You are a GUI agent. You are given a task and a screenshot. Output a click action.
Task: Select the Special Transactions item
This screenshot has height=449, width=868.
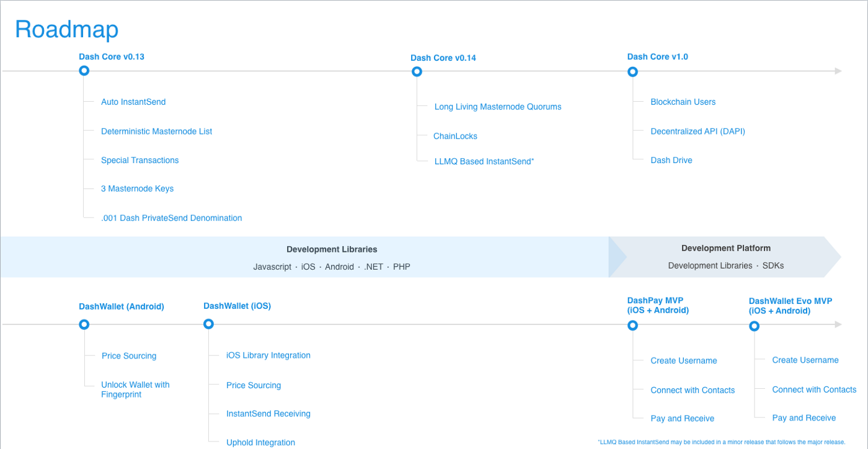[x=140, y=160]
